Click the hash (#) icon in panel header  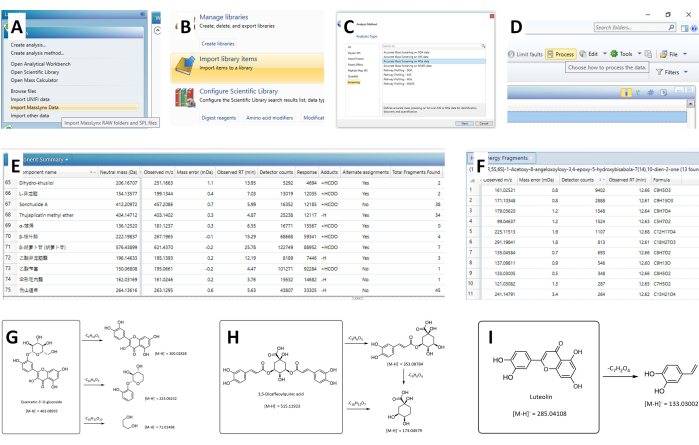pyautogui.click(x=650, y=92)
